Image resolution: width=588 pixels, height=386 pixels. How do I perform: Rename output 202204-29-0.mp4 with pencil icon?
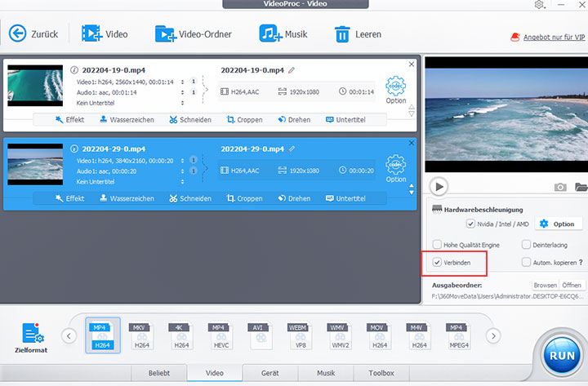(x=292, y=149)
